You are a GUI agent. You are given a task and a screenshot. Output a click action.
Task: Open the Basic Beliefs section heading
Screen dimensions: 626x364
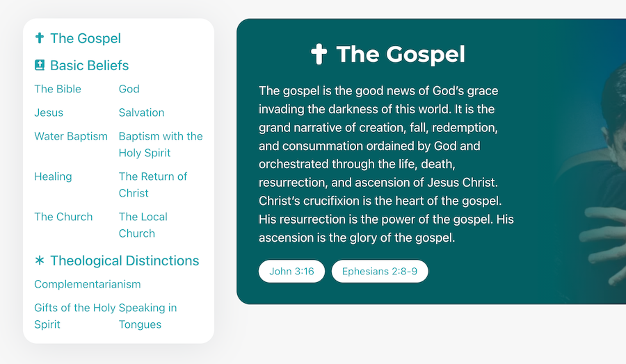[90, 65]
